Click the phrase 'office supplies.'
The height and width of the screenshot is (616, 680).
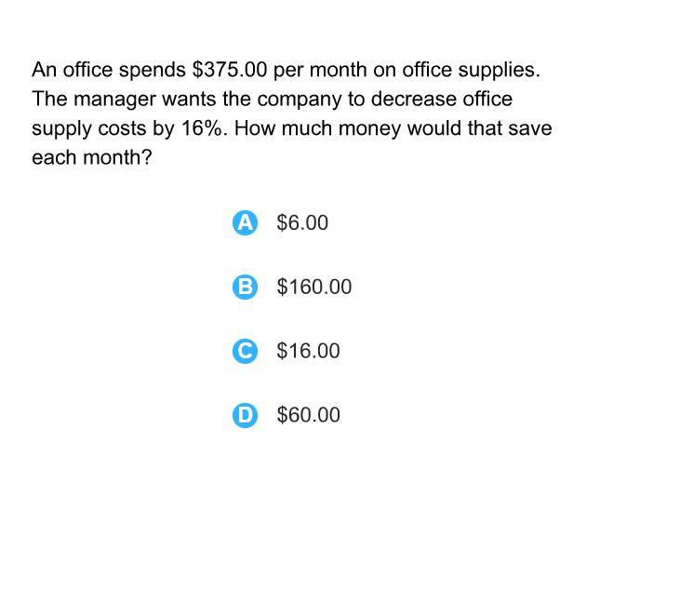coord(472,71)
